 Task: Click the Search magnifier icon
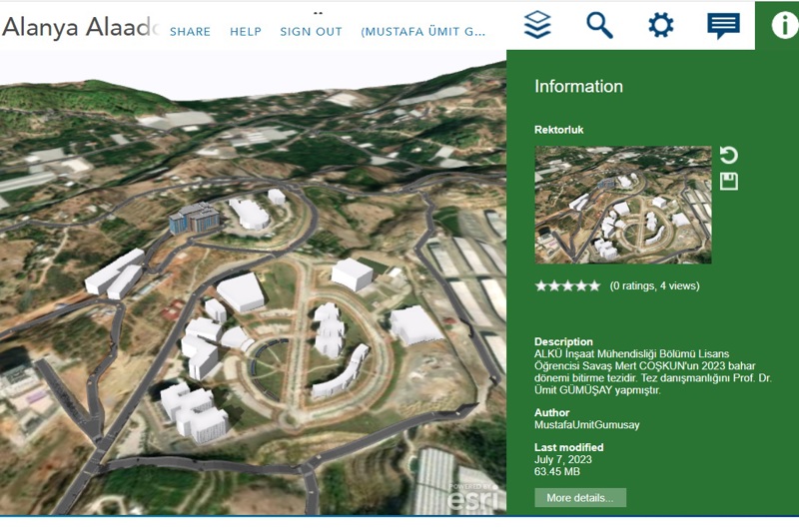(x=599, y=25)
